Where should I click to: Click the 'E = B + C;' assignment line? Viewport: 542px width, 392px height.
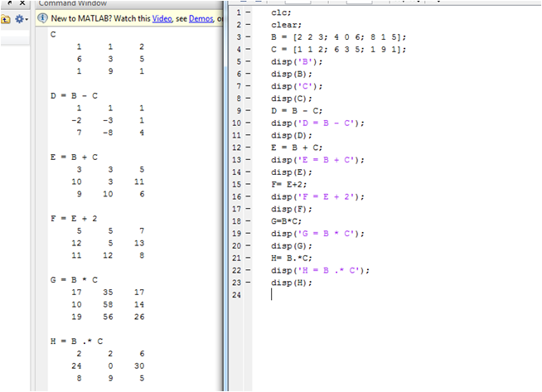point(297,148)
